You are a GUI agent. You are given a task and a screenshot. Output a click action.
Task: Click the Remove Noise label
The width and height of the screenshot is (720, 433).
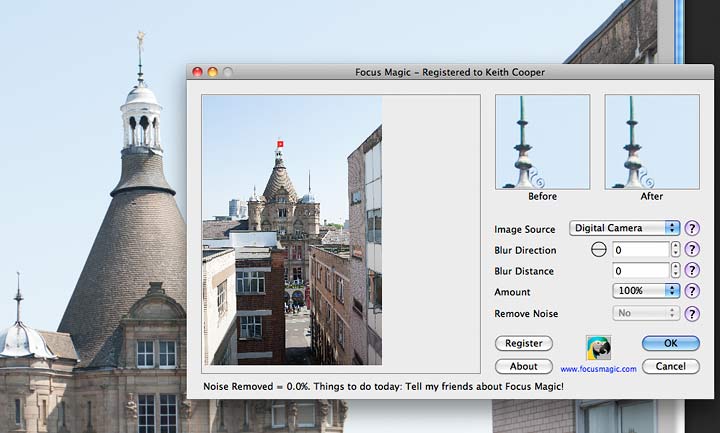tap(526, 314)
